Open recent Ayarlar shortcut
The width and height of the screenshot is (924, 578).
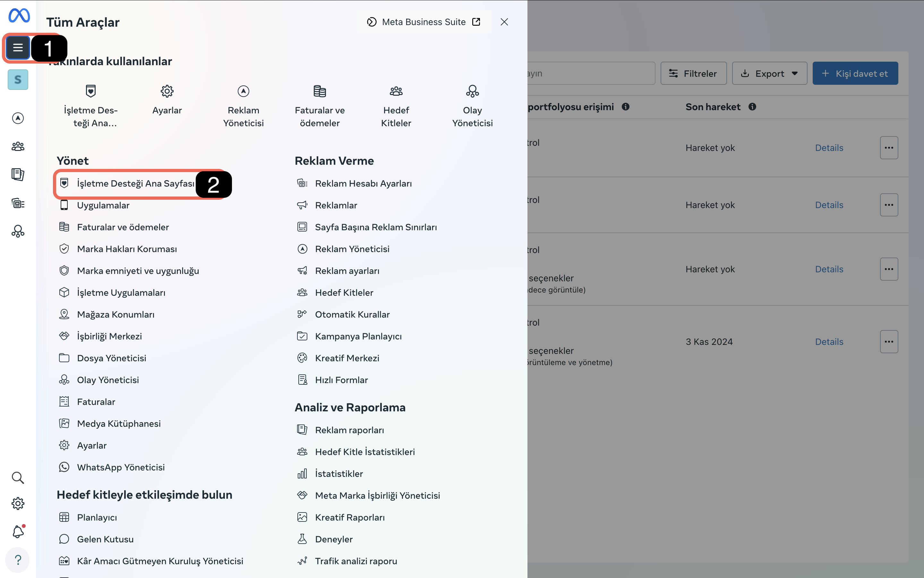pos(167,100)
